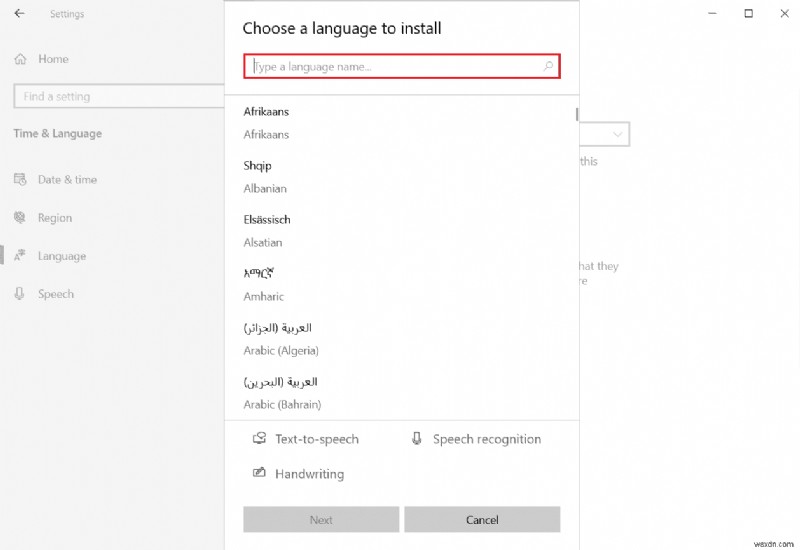This screenshot has width=800, height=550.
Task: Select Arabic (Algeria) language
Action: point(281,339)
